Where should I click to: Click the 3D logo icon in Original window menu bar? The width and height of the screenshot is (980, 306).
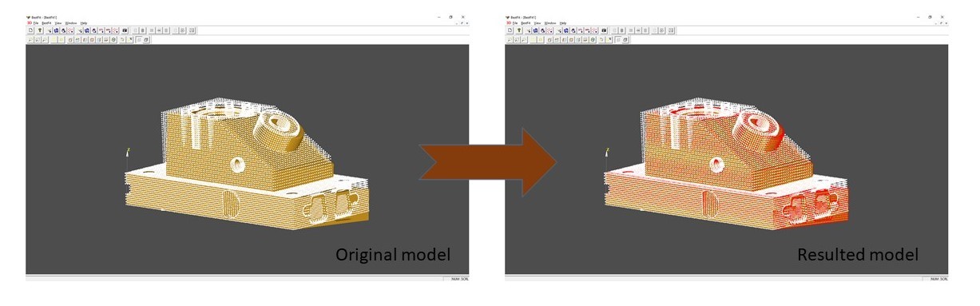coord(30,23)
